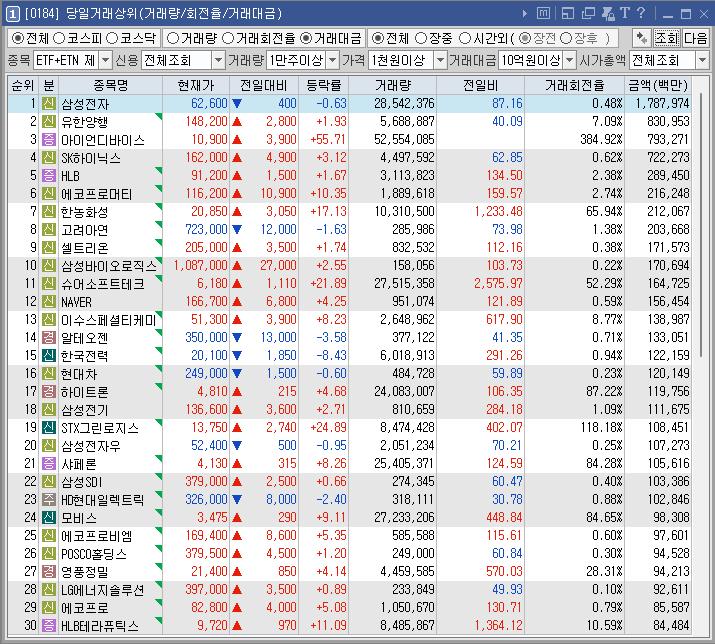Click the 경 badge in the 영풍정밀 row
This screenshot has width=715, height=644.
point(49,571)
